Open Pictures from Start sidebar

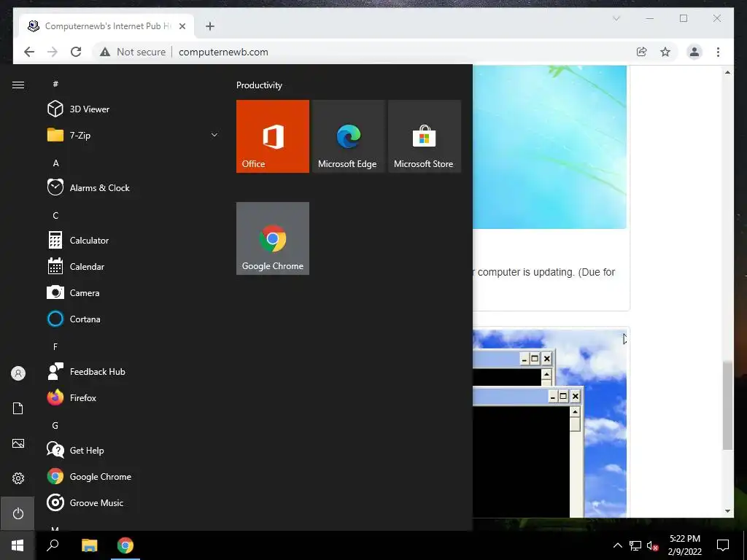pyautogui.click(x=18, y=443)
